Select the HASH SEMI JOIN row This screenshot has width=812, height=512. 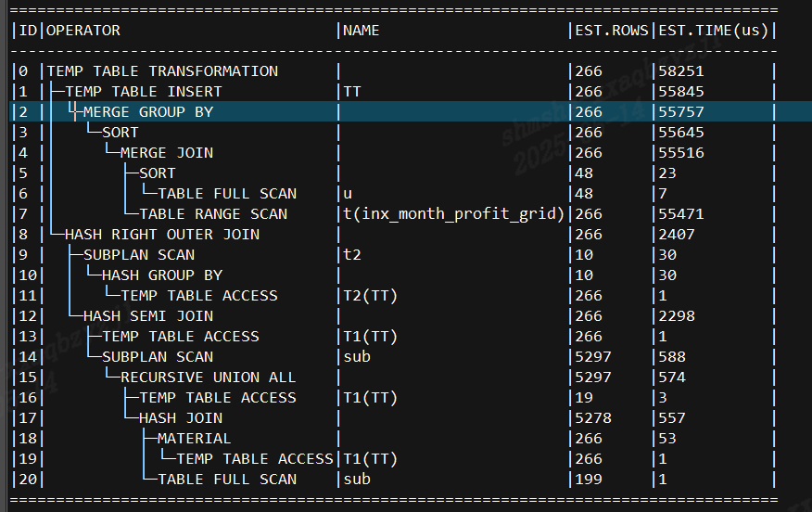click(392, 315)
